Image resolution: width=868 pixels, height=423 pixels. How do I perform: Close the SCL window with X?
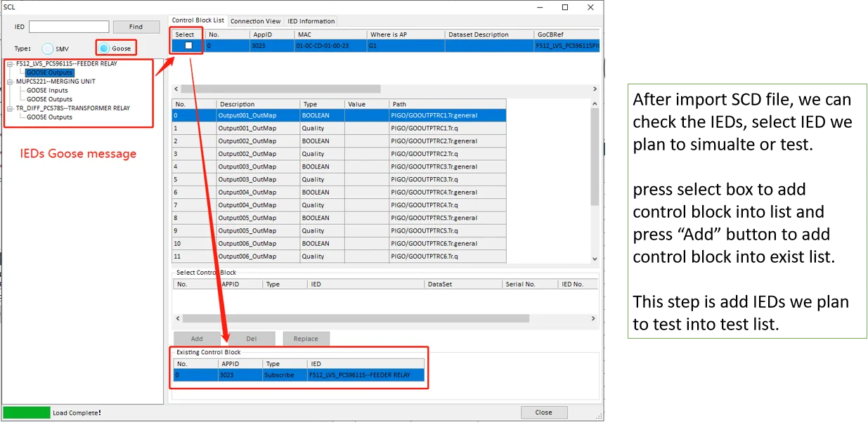point(590,7)
